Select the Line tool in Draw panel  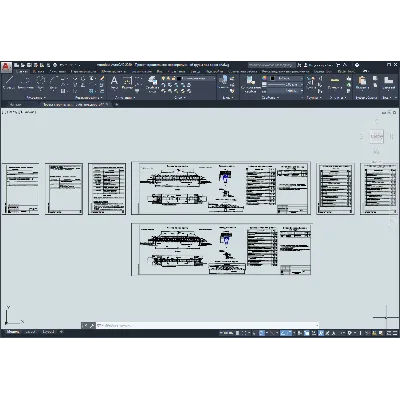point(9,82)
